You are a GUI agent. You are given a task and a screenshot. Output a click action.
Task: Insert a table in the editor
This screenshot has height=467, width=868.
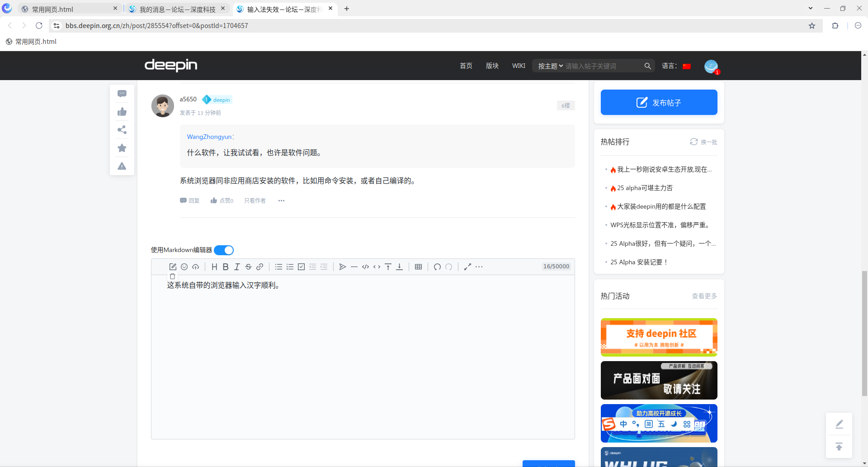coord(418,267)
